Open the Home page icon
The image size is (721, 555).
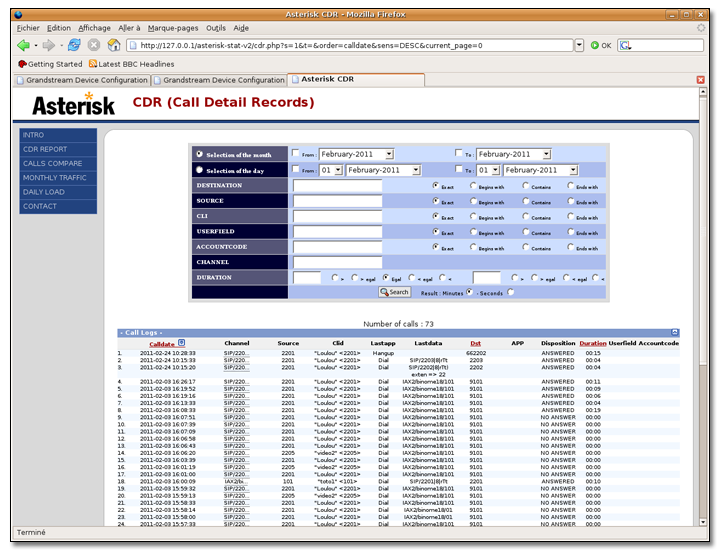pyautogui.click(x=114, y=45)
